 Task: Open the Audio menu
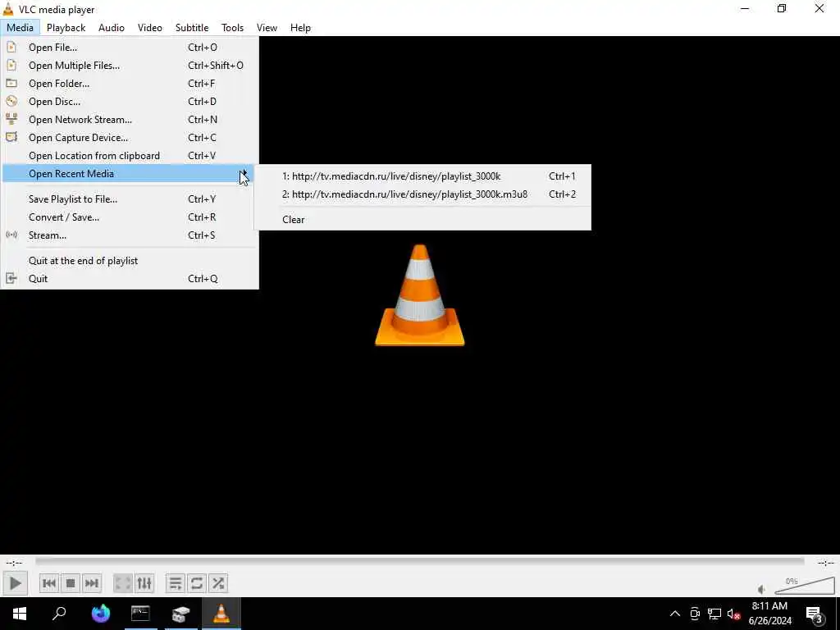point(112,27)
